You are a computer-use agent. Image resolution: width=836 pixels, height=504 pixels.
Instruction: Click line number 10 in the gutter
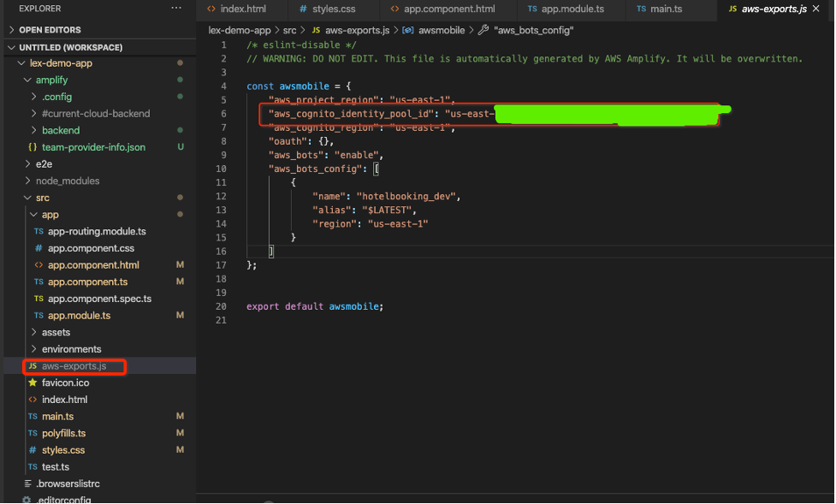[222, 169]
